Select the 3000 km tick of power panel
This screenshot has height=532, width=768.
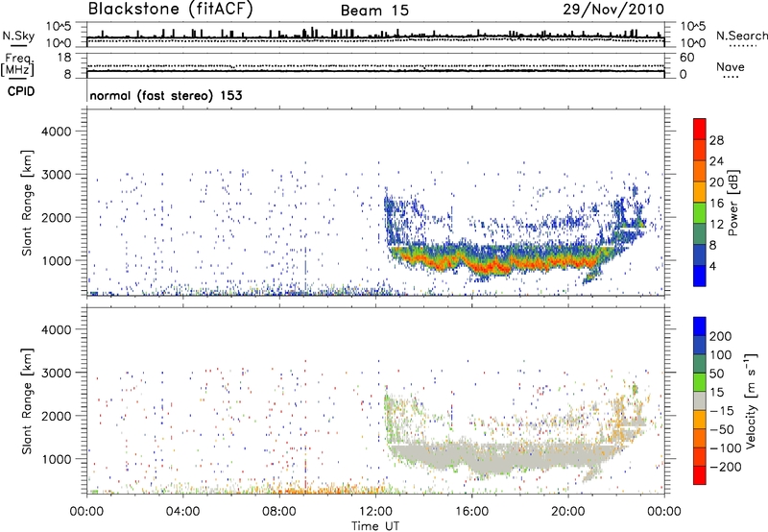coord(57,175)
